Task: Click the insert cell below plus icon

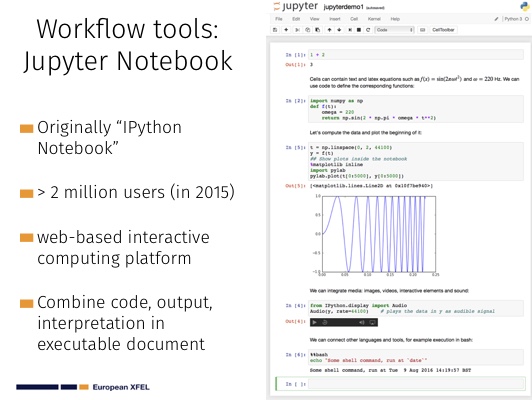Action: click(286, 30)
